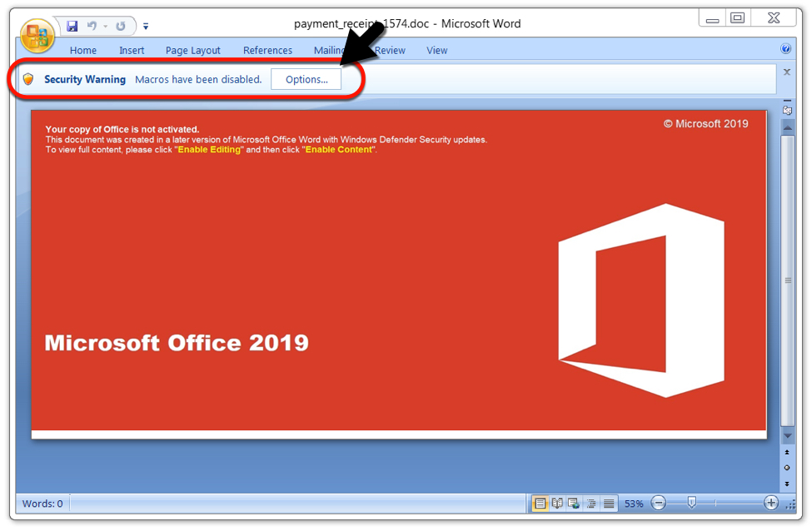Click the white Office logo image

(x=641, y=300)
